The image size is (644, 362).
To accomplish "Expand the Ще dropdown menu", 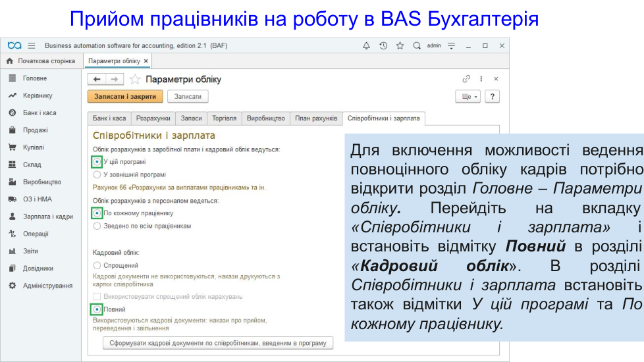I will click(x=468, y=97).
